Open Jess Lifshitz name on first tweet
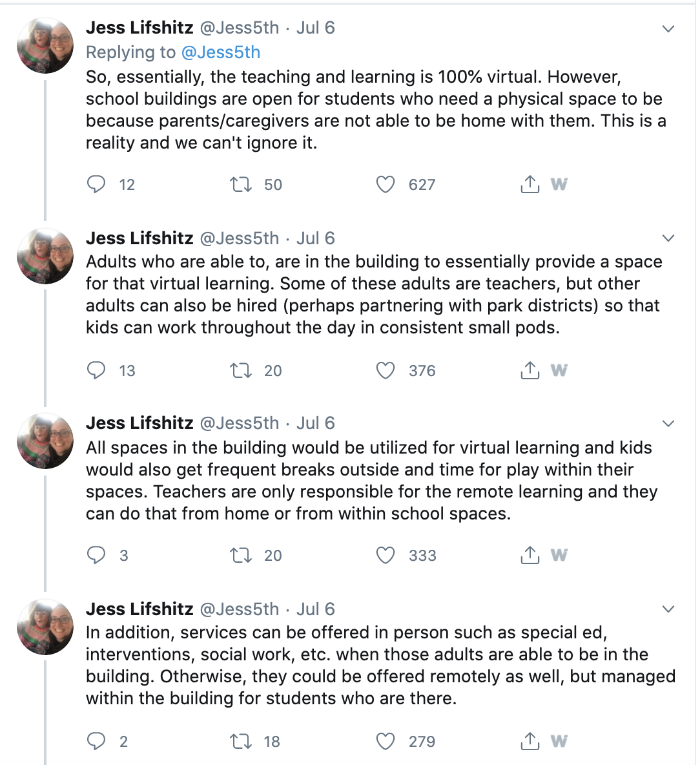 pos(139,28)
